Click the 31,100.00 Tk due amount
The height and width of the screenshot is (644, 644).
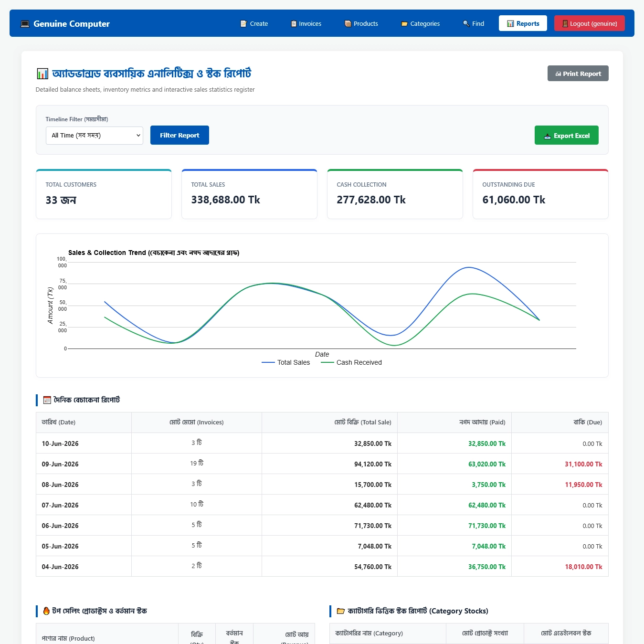pos(583,465)
